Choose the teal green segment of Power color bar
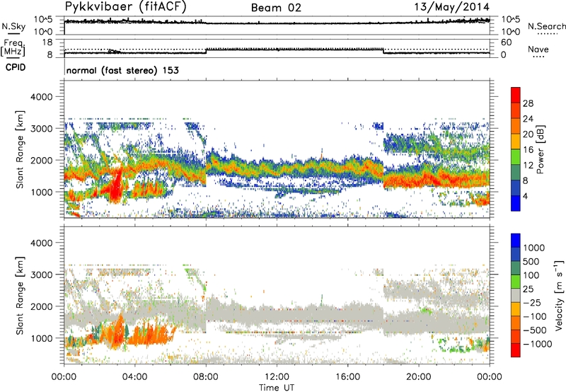This screenshot has width=566, height=392. click(x=516, y=173)
